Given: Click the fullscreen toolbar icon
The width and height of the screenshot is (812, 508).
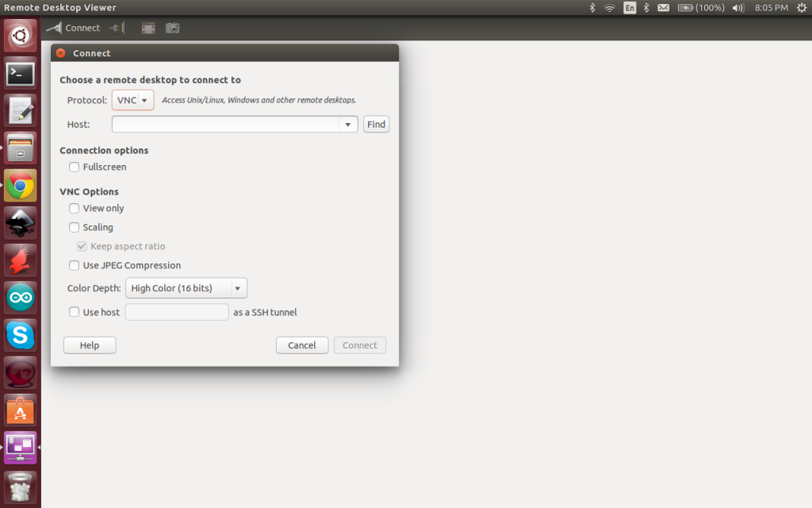Looking at the screenshot, I should (x=148, y=28).
